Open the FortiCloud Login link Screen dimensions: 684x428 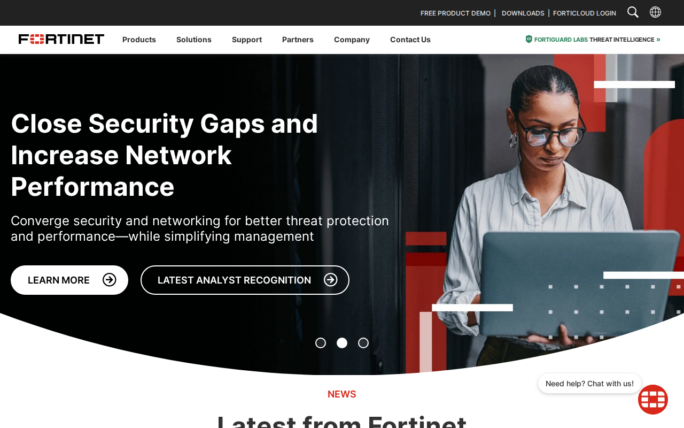pos(585,14)
